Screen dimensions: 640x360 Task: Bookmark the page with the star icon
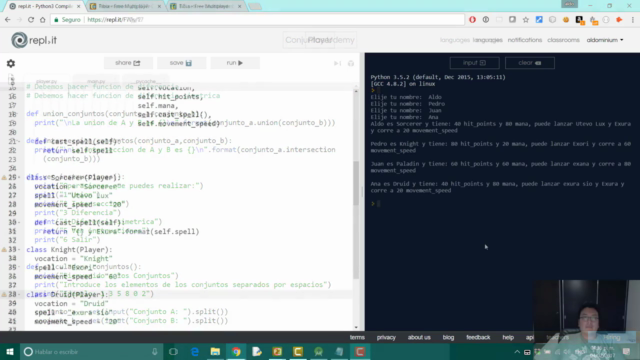click(x=526, y=20)
